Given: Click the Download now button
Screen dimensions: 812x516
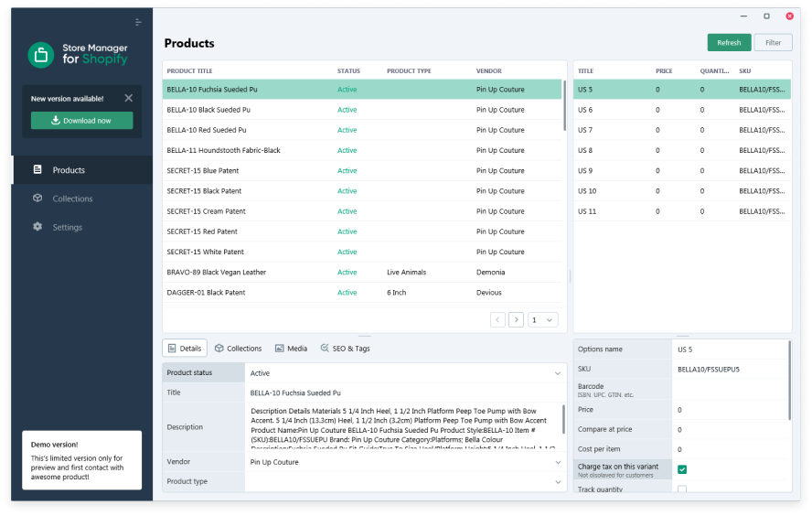Looking at the screenshot, I should [x=81, y=121].
